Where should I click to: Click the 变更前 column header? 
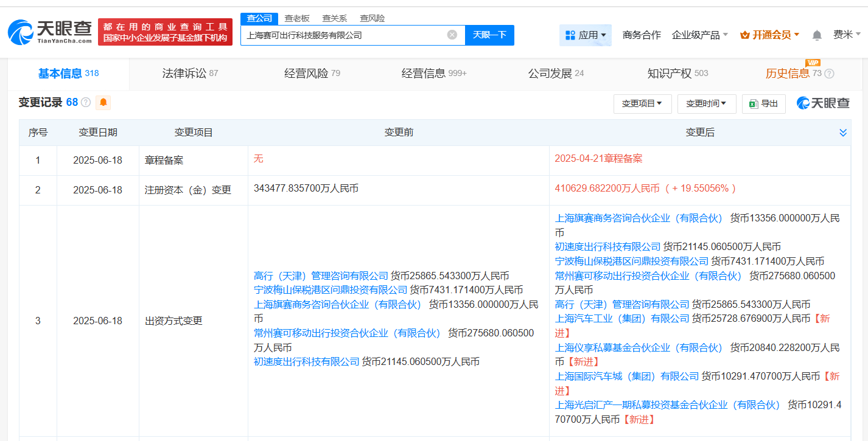coord(399,133)
